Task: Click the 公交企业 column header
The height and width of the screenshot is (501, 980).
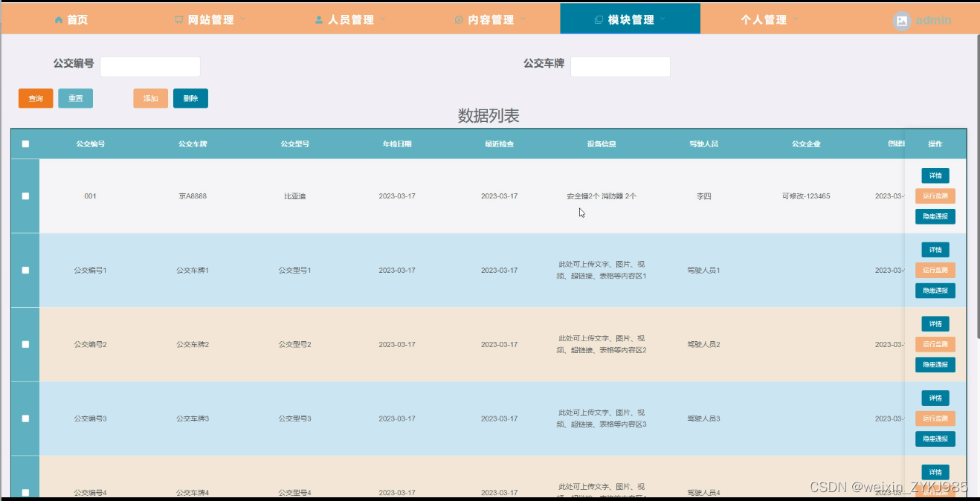Action: [806, 144]
